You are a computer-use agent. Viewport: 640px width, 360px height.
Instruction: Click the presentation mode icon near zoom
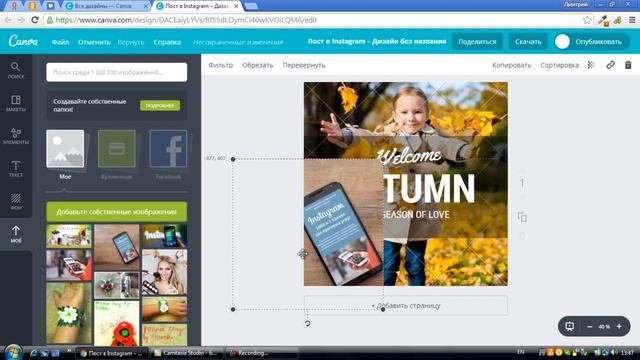pos(569,326)
